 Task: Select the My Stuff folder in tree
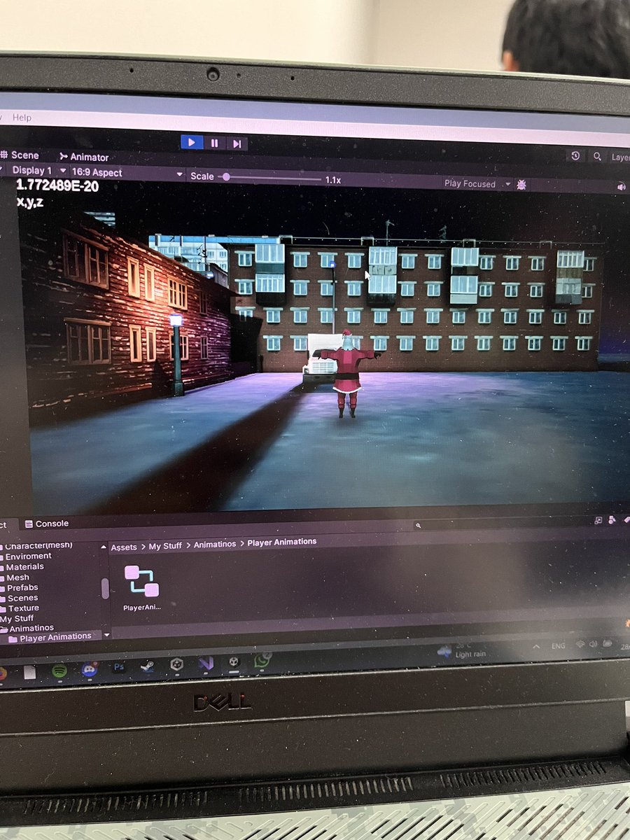point(17,619)
